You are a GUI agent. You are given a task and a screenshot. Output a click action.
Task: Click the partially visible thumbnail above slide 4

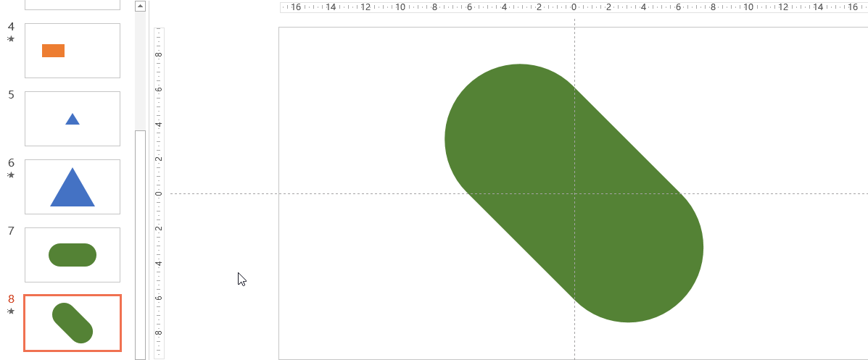click(73, 4)
